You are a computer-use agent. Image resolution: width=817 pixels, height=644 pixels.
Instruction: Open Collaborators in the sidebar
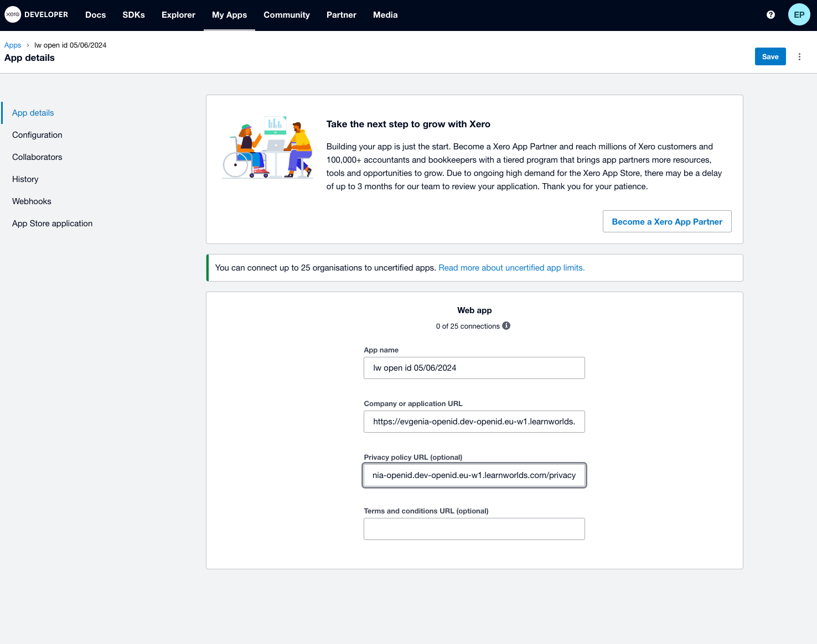37,157
